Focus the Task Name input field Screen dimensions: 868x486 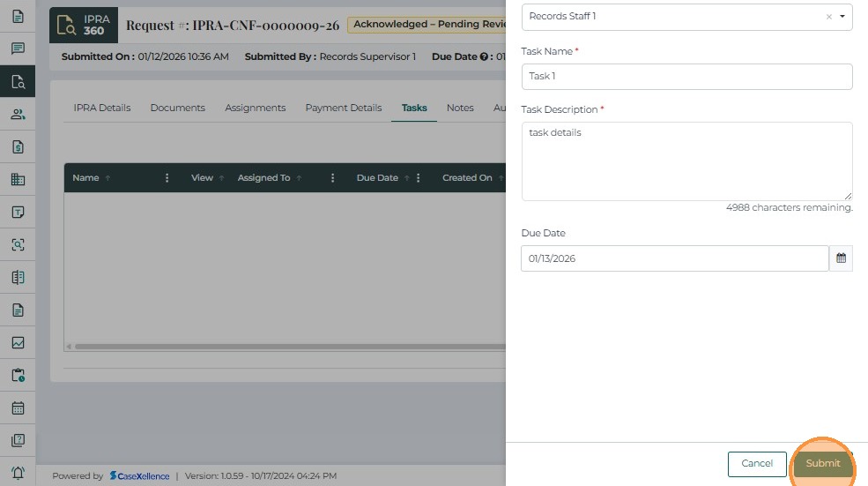pyautogui.click(x=686, y=77)
